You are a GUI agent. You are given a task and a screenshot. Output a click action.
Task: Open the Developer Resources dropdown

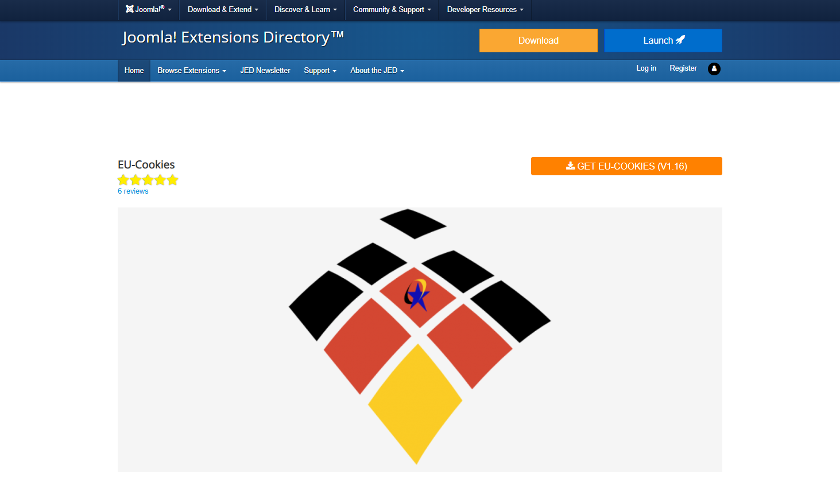point(485,10)
